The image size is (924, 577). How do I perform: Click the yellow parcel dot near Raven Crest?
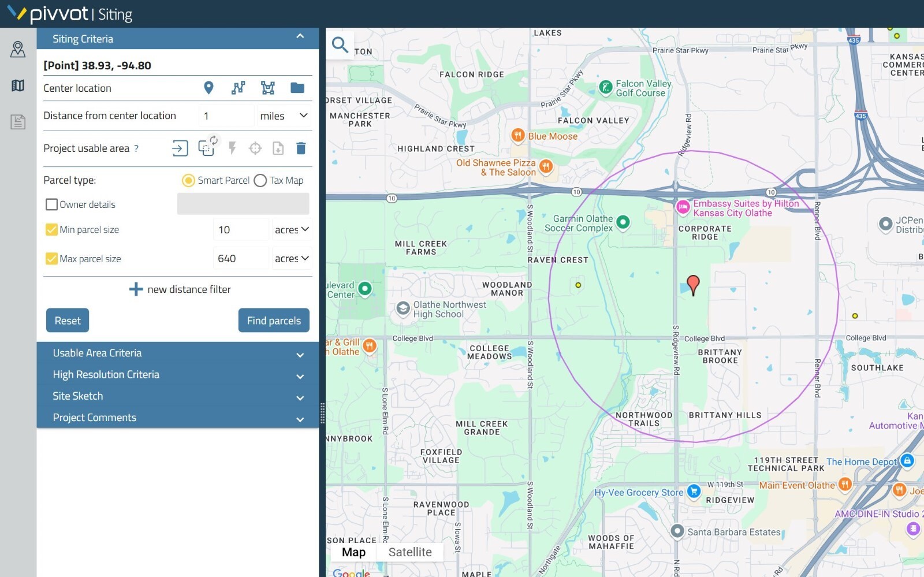578,285
